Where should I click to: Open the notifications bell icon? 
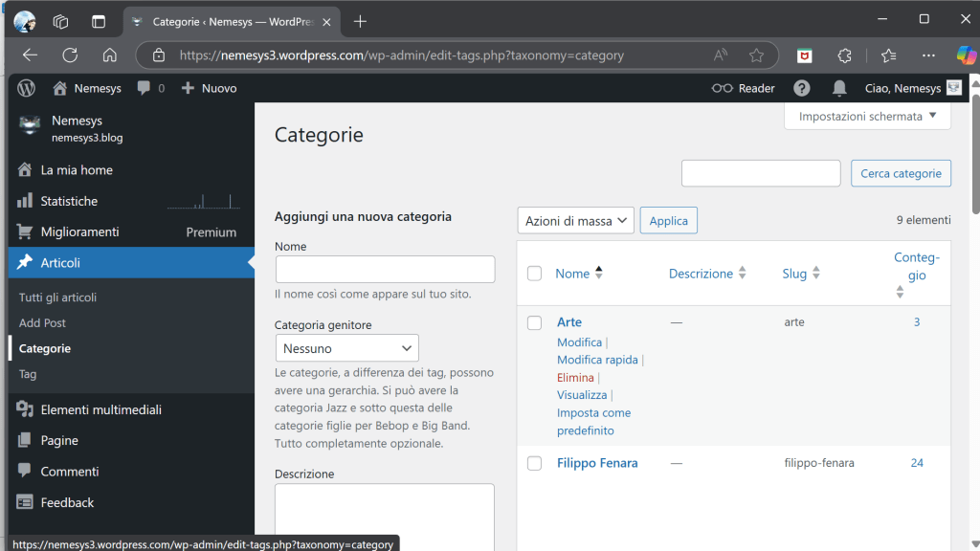point(839,88)
